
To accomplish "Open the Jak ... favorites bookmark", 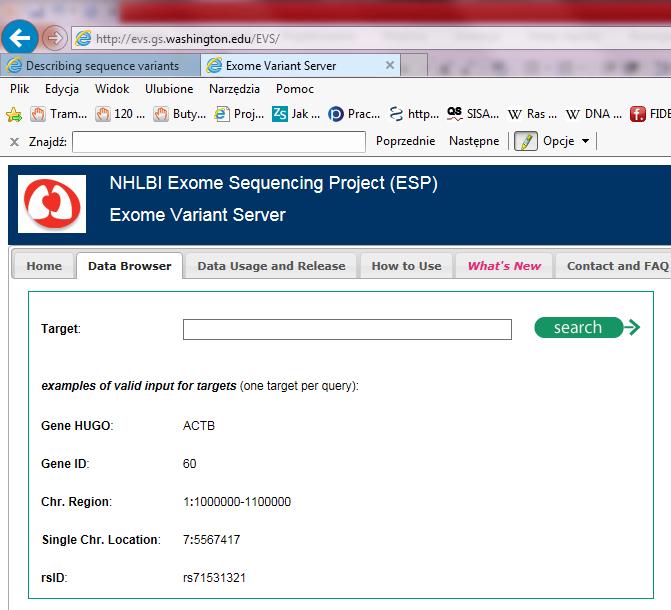I will (296, 114).
